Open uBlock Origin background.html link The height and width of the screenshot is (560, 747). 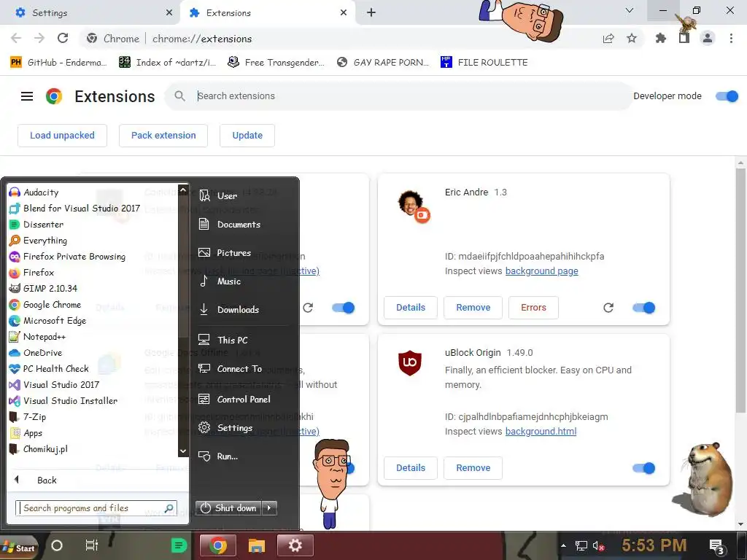click(541, 432)
